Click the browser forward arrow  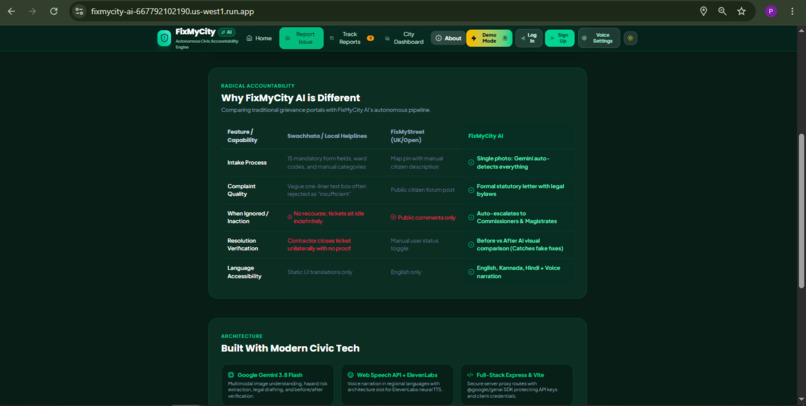32,11
